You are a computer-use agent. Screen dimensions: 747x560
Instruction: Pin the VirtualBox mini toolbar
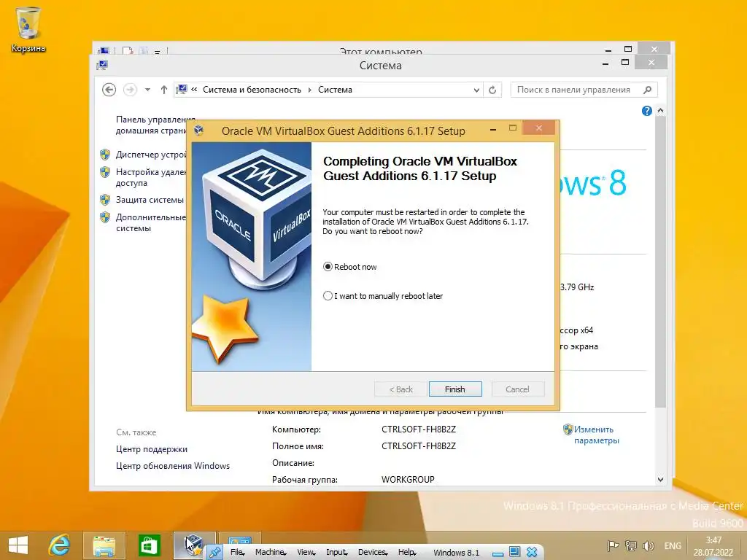tap(215, 553)
